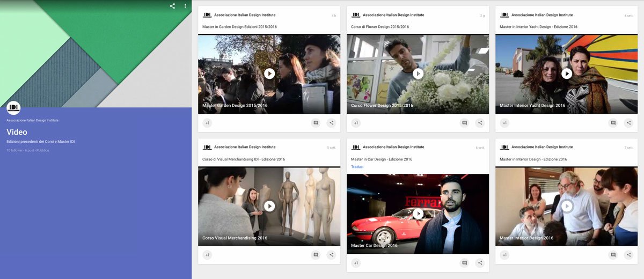Click +1 on the Flower Design post

(x=356, y=123)
